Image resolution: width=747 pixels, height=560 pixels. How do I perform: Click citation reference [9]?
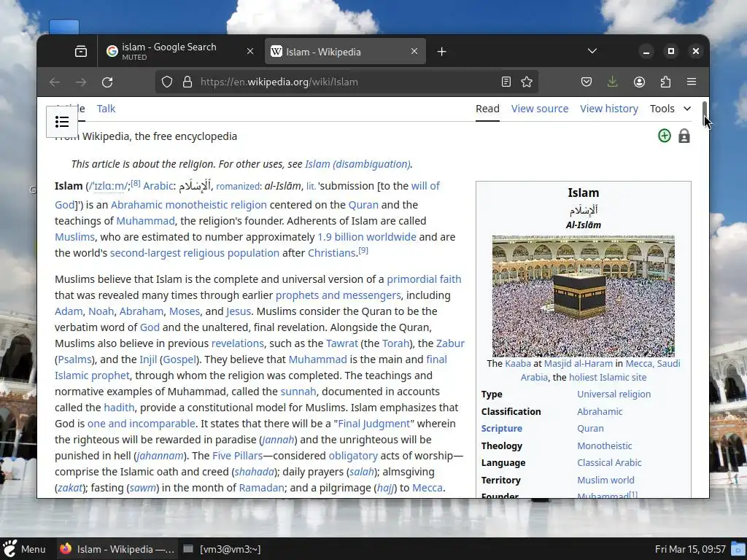(x=363, y=250)
